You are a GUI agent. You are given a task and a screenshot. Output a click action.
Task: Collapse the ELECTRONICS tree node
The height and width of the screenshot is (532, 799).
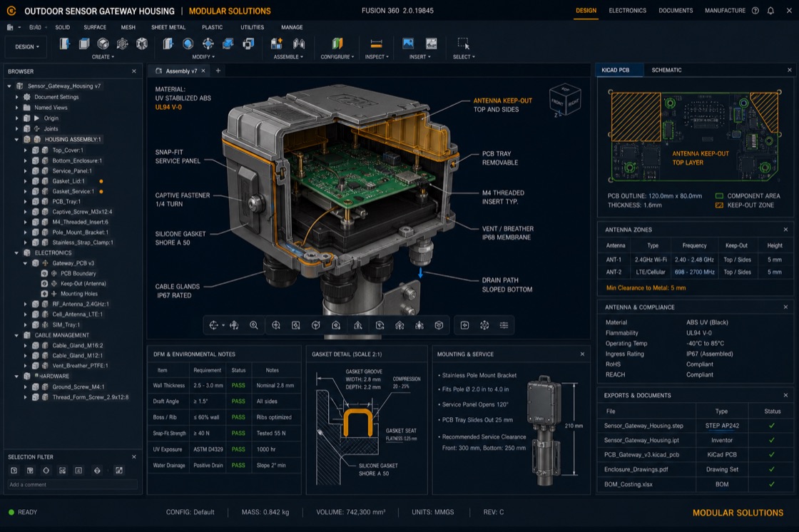pos(17,252)
